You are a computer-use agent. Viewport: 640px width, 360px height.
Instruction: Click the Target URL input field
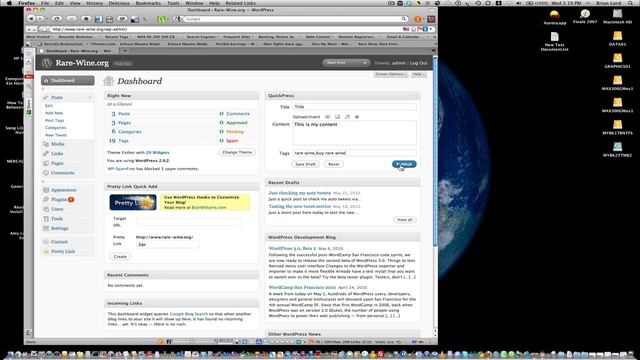click(x=189, y=222)
